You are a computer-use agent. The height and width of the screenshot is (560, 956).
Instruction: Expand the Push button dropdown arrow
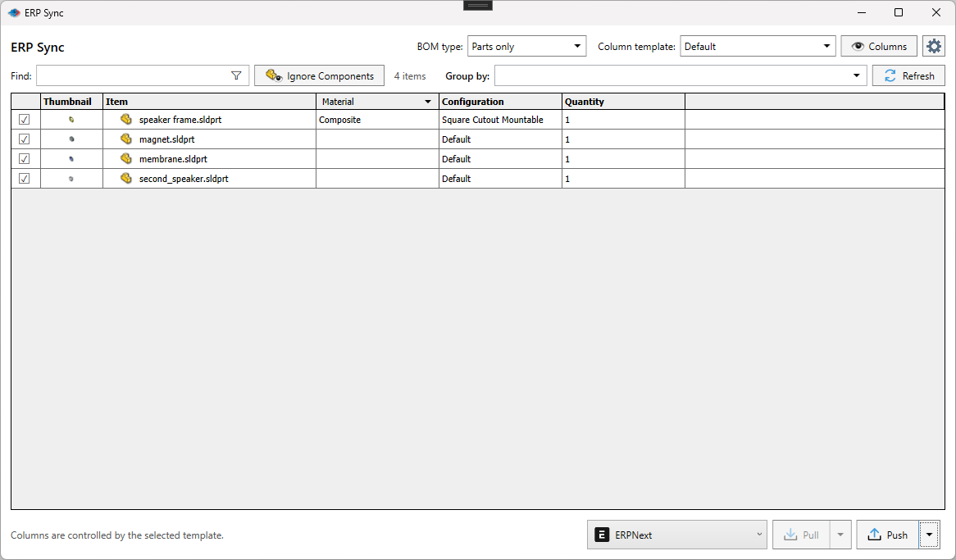pyautogui.click(x=929, y=535)
